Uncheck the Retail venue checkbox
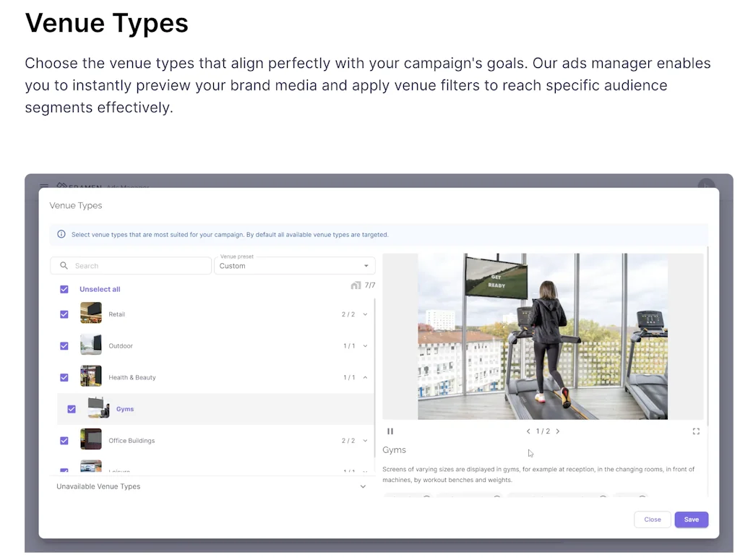Screen dimensions: 740x560 pyautogui.click(x=64, y=314)
